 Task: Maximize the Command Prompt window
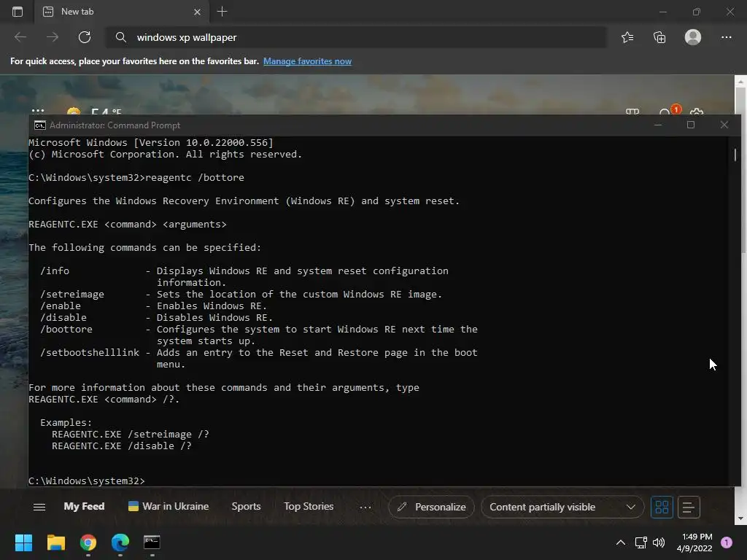click(691, 125)
